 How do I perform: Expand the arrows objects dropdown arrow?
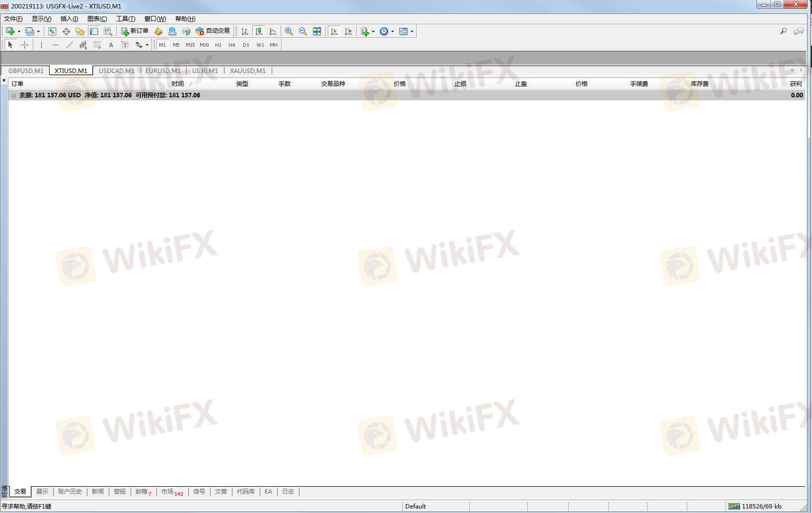tap(147, 45)
